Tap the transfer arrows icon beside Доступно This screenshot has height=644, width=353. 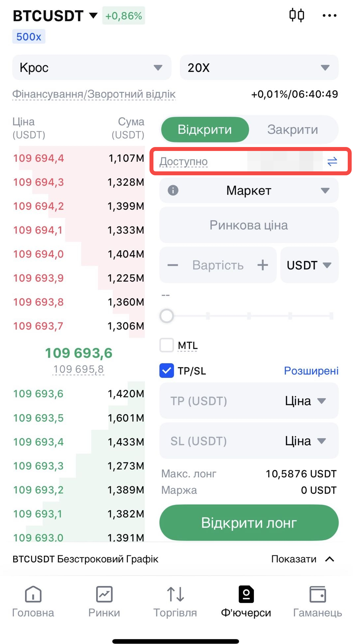[332, 161]
